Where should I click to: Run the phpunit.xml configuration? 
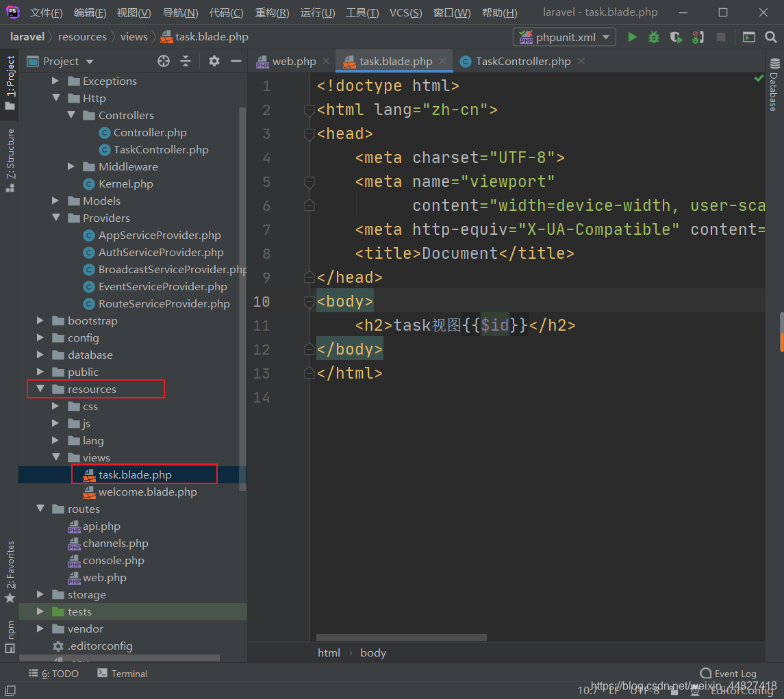(x=632, y=37)
